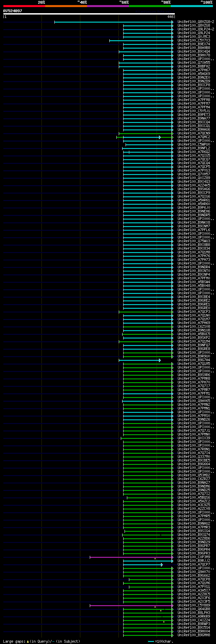The width and height of the screenshot is (216, 644).
Task: Click hit label UniRef100_B9NA77
Action: click(x=194, y=118)
